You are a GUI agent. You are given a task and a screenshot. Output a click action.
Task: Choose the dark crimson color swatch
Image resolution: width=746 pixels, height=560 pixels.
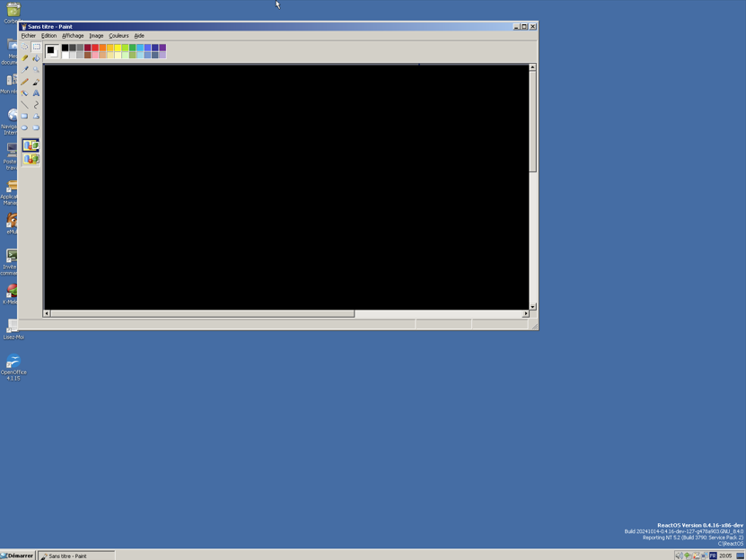[x=88, y=48]
